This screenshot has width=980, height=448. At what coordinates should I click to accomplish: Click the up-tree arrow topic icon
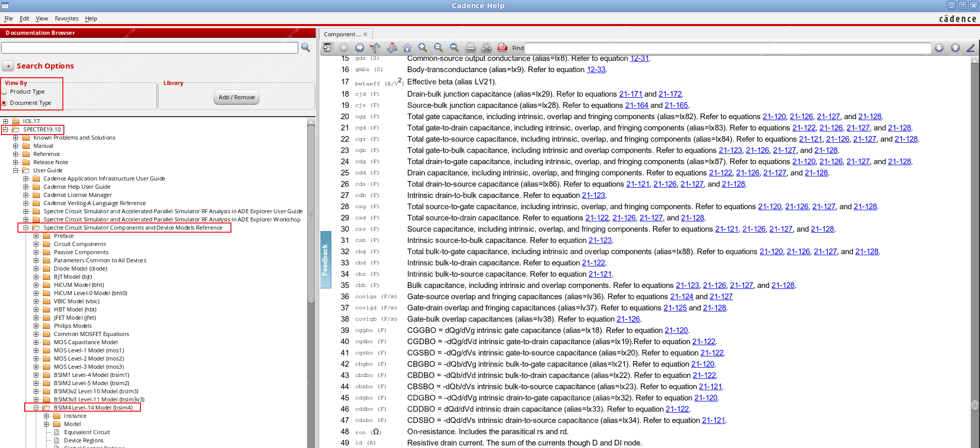376,48
